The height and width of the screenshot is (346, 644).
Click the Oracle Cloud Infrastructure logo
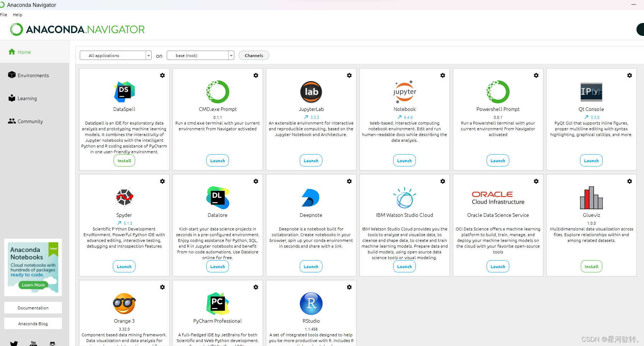pyautogui.click(x=498, y=198)
